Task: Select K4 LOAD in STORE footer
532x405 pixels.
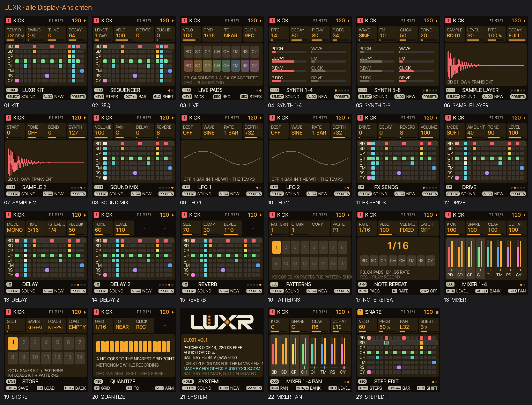Action: point(46,388)
